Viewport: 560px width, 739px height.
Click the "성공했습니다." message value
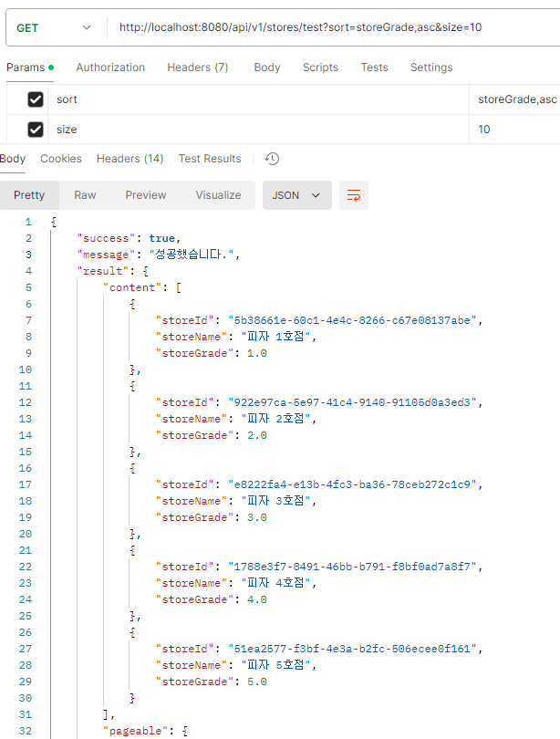192,255
